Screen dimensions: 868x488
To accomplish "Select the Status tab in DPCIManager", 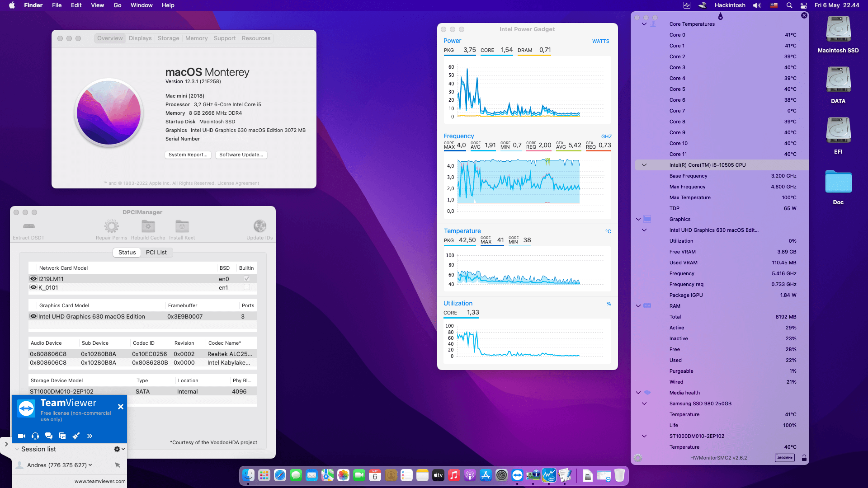I will point(127,253).
